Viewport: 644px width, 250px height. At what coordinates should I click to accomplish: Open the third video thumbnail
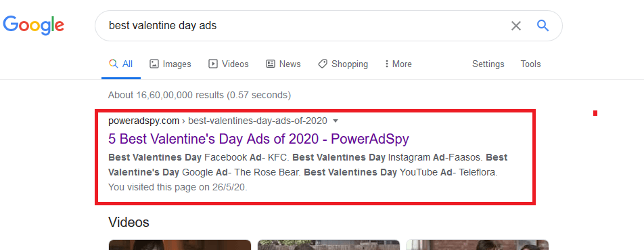[478, 245]
